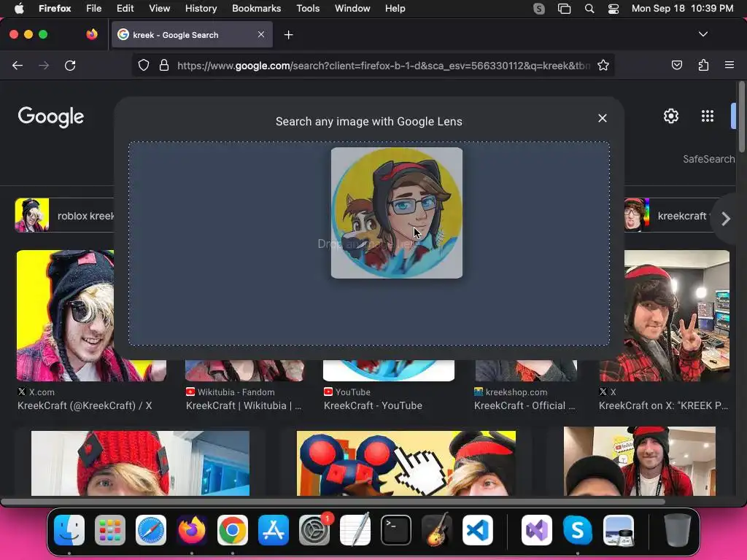Open KreekCraft on X: "KREEK P... link
Screen dimensions: 747x560
tap(664, 405)
